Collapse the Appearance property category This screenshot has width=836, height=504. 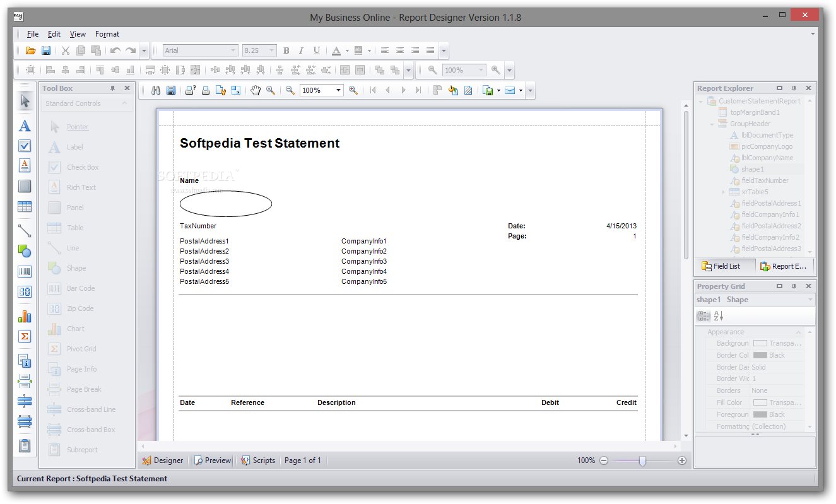[x=799, y=332]
